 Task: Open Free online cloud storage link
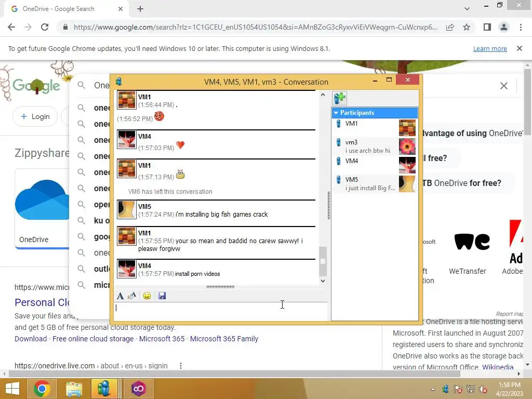tap(93, 339)
